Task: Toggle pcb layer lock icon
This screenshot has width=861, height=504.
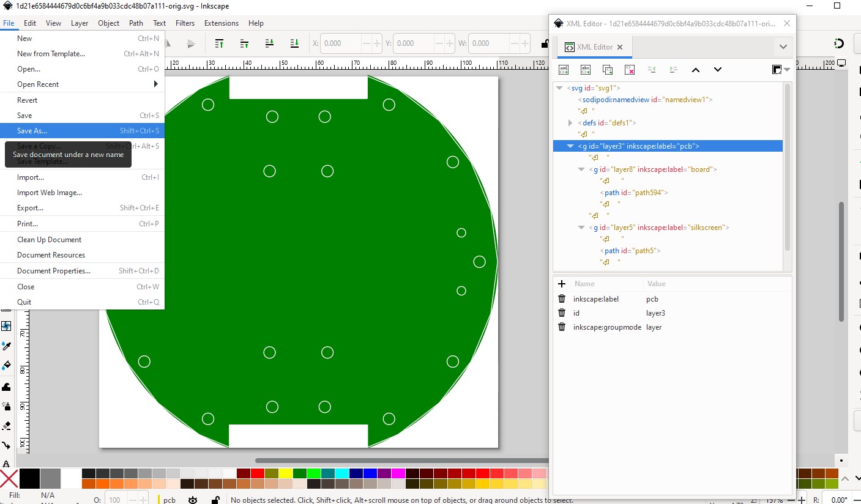Action: point(215,500)
